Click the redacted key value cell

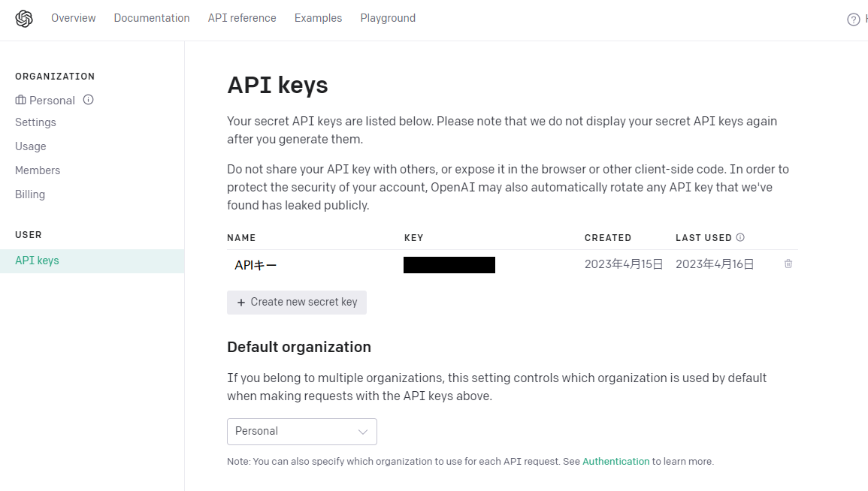coord(449,265)
